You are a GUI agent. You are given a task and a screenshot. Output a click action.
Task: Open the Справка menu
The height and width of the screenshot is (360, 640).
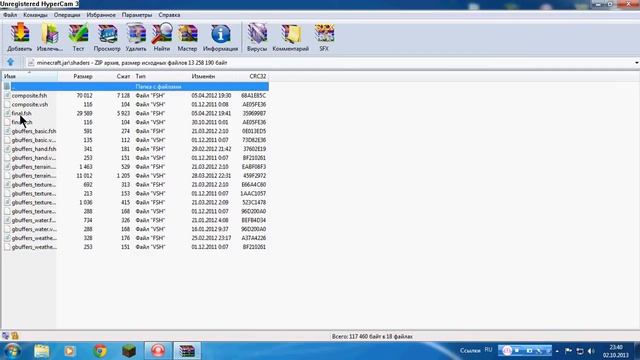(x=169, y=15)
